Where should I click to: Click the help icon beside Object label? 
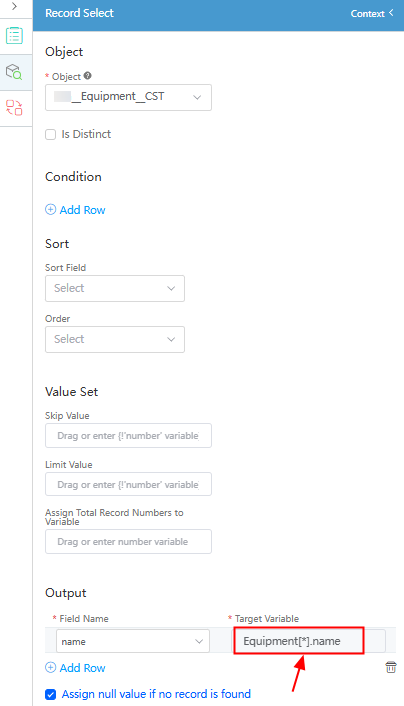pos(87,76)
